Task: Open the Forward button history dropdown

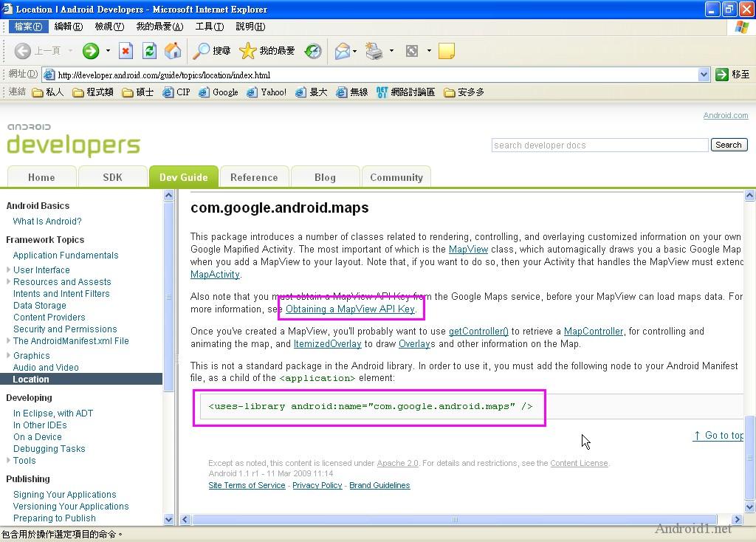Action: pos(108,51)
